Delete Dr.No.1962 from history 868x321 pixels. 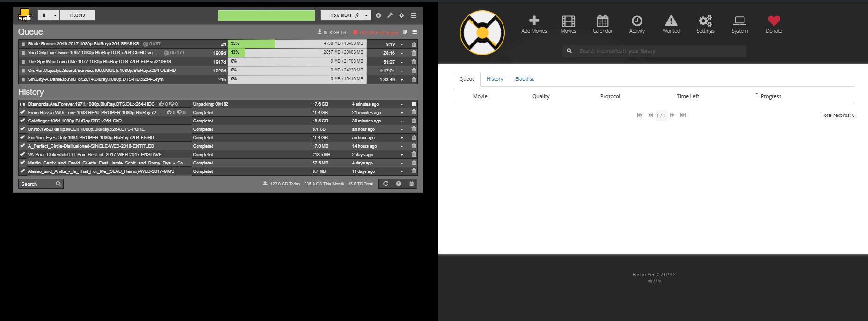click(414, 129)
